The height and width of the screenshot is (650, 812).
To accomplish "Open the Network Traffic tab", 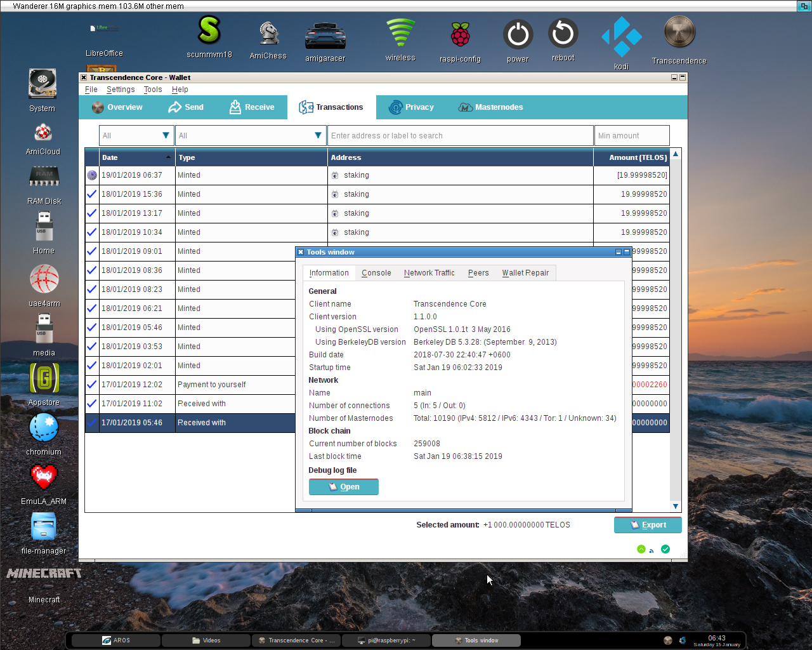I will (429, 273).
